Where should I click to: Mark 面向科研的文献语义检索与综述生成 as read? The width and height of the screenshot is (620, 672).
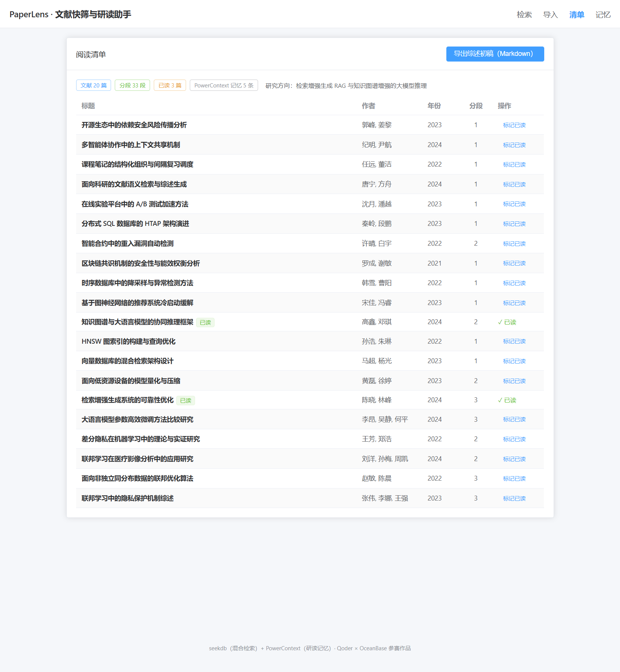(514, 184)
